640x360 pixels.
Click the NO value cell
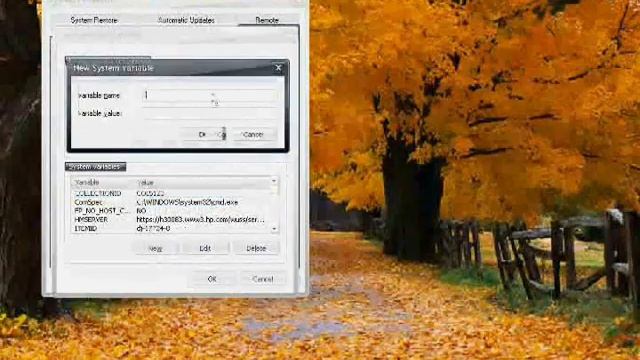[x=141, y=211]
